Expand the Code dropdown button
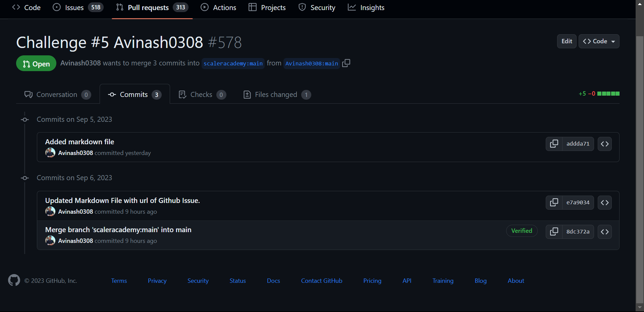Screen dimensions: 644x312 click(599, 41)
